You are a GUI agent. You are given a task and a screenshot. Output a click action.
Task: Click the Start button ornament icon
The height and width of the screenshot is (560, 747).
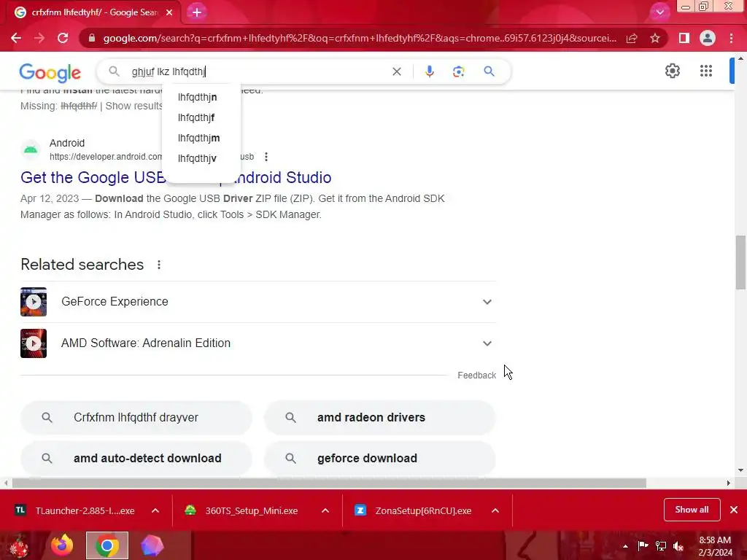(18, 545)
